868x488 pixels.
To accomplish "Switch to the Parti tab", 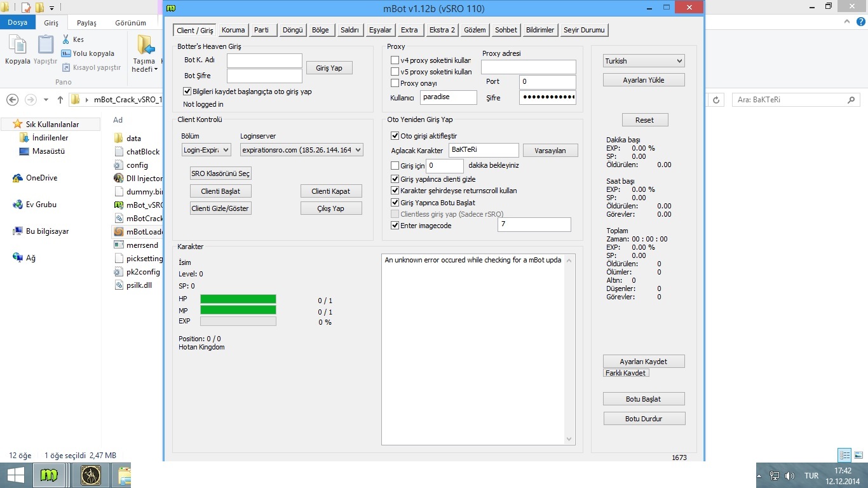I will point(261,30).
